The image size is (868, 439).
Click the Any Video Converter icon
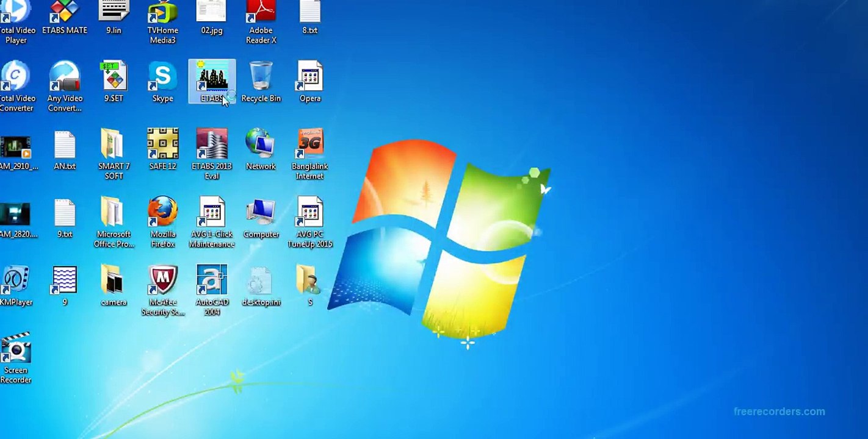[x=65, y=86]
